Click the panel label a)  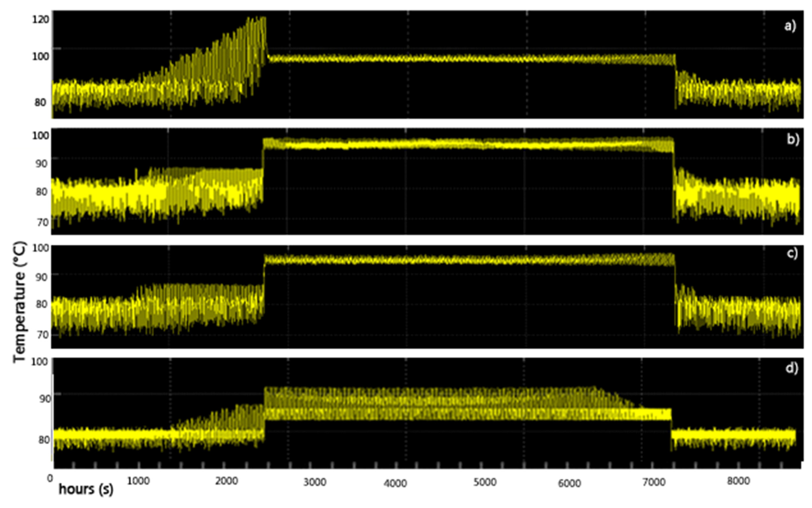pos(790,26)
